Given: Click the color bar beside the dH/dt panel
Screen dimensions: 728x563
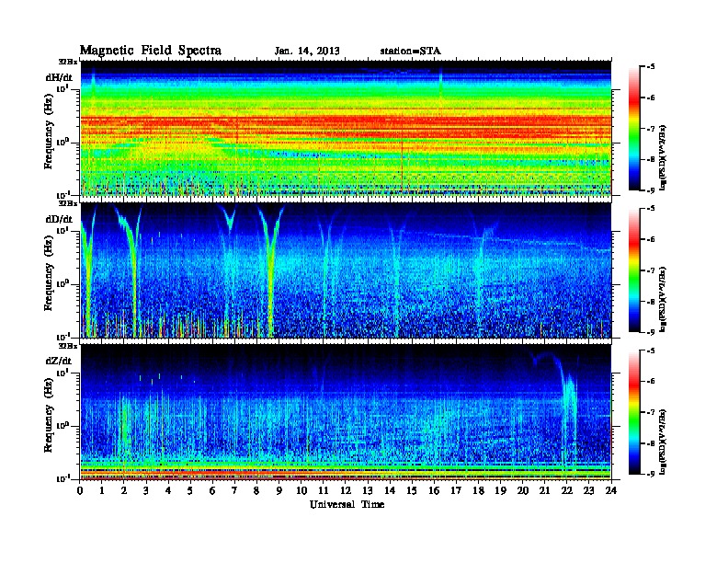Looking at the screenshot, I should point(634,128).
